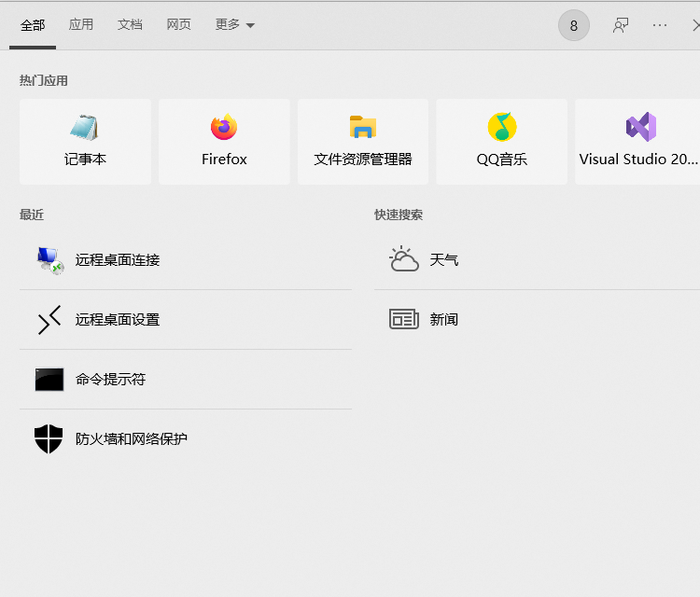Click the 记事本 label text
Screen dimensions: 700x597
[x=85, y=160]
